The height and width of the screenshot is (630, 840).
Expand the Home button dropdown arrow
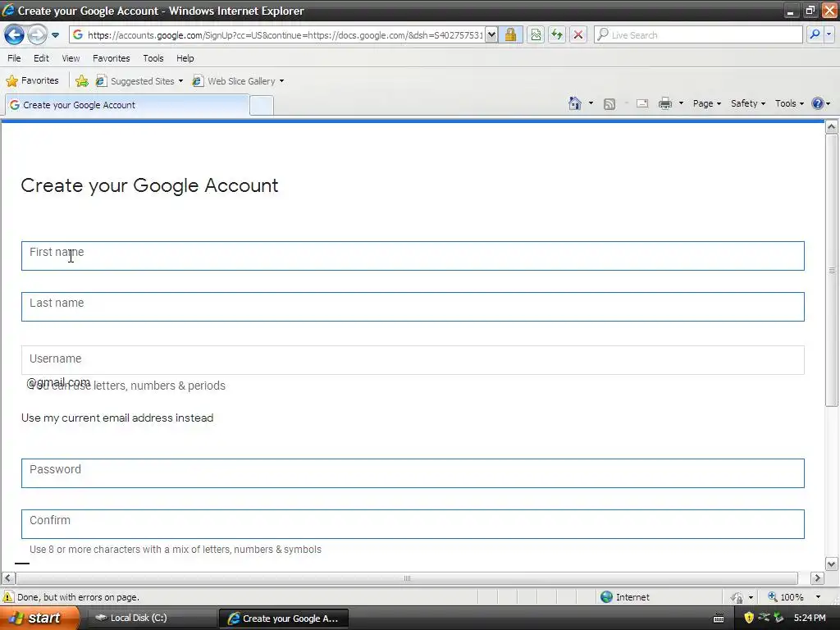click(591, 103)
